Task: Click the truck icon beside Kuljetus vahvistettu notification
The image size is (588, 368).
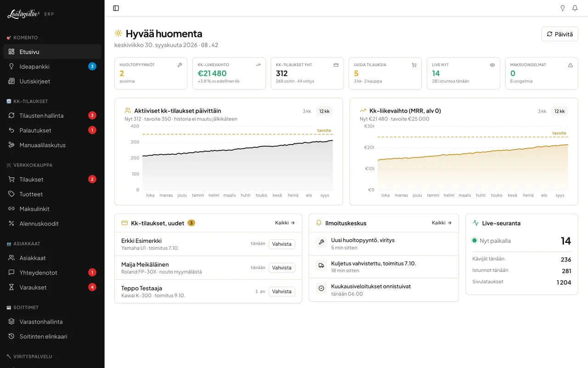Action: 321,265
